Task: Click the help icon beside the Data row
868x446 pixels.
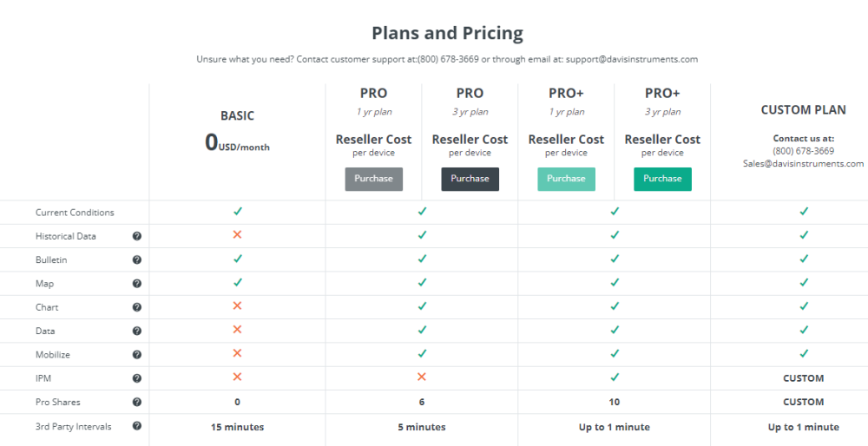Action: coord(137,331)
